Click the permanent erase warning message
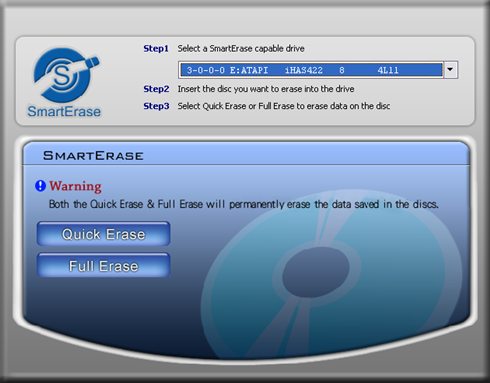The width and height of the screenshot is (490, 383). [244, 204]
